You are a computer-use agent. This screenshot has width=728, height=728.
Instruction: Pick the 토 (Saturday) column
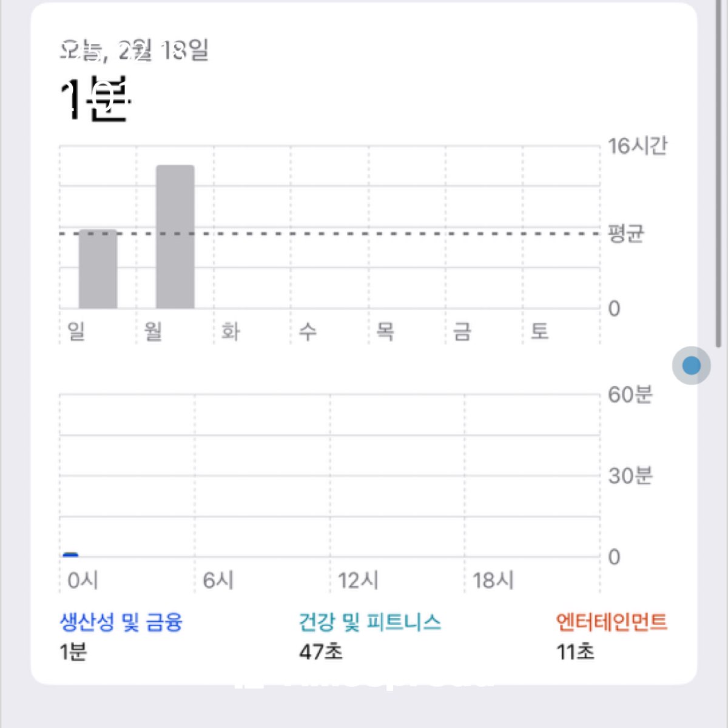click(x=539, y=331)
